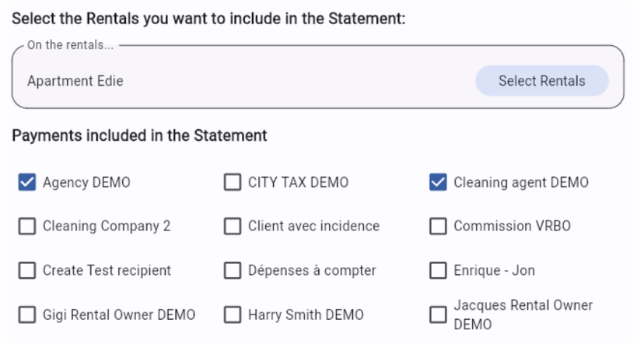Uncheck the Agency DEMO checkbox

tap(27, 182)
